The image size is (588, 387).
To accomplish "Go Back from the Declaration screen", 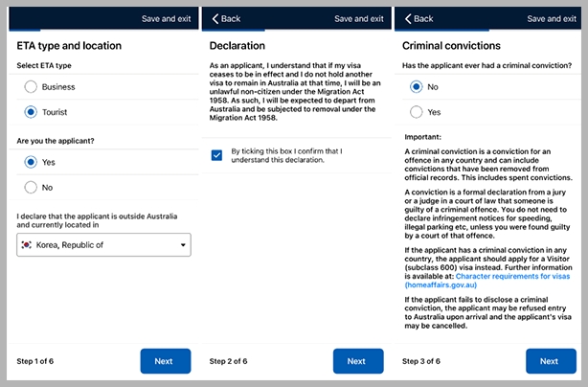I will coord(226,19).
